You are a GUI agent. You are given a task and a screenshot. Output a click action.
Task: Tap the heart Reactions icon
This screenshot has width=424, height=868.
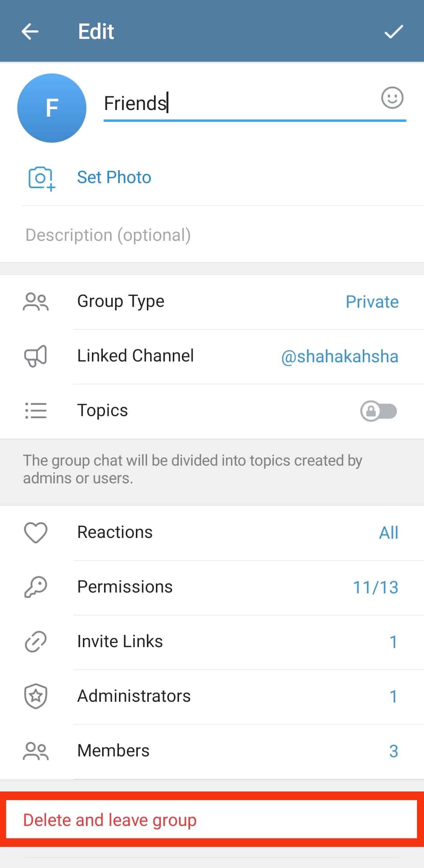pos(36,532)
